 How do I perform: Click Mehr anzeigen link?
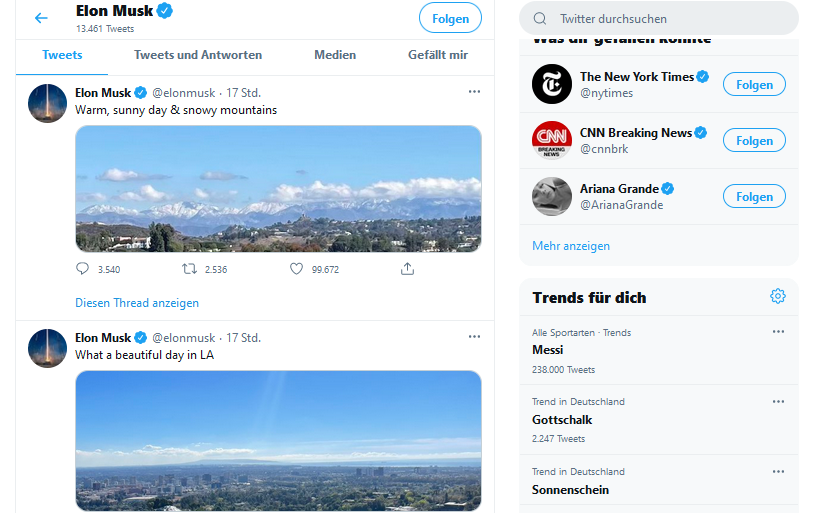coord(571,246)
